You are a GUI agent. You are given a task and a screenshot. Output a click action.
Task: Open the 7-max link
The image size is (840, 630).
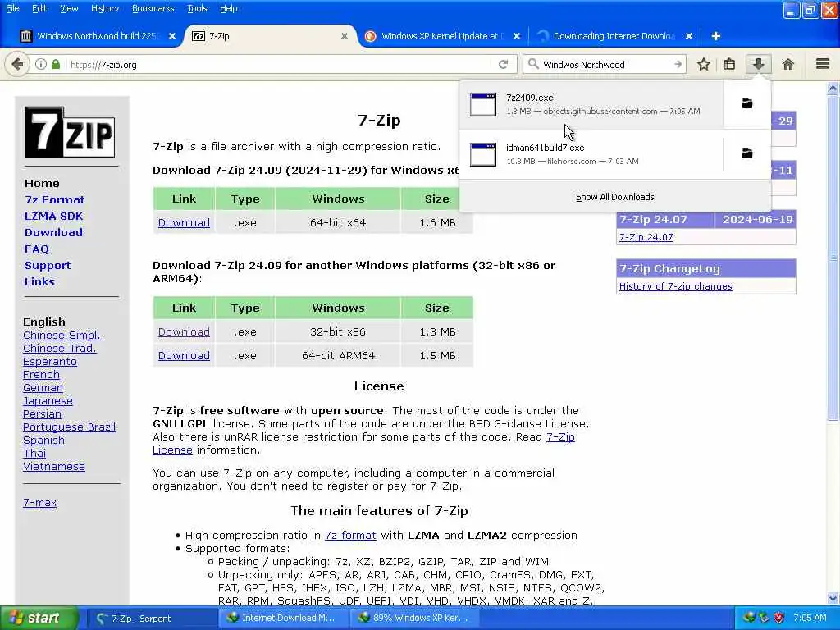[x=39, y=503]
